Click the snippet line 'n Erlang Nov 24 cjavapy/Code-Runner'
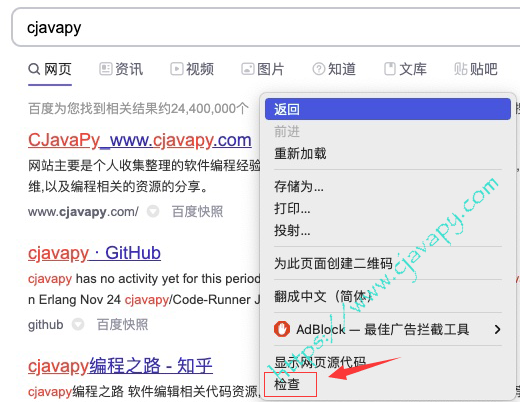This screenshot has width=520, height=402. [x=144, y=300]
